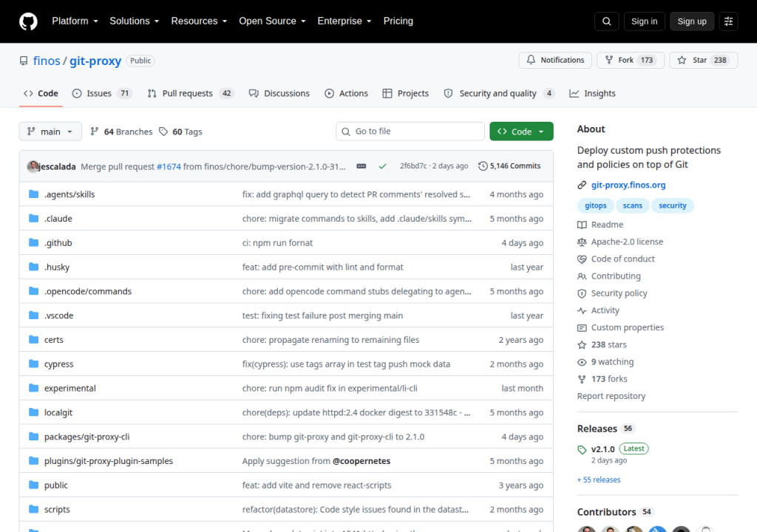Open the Actions tab
The image size is (757, 532).
[x=346, y=93]
